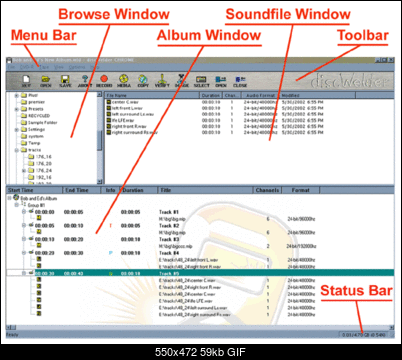402x360 pixels.
Task: Click the sound file icon of center C.wav
Action: (109, 102)
